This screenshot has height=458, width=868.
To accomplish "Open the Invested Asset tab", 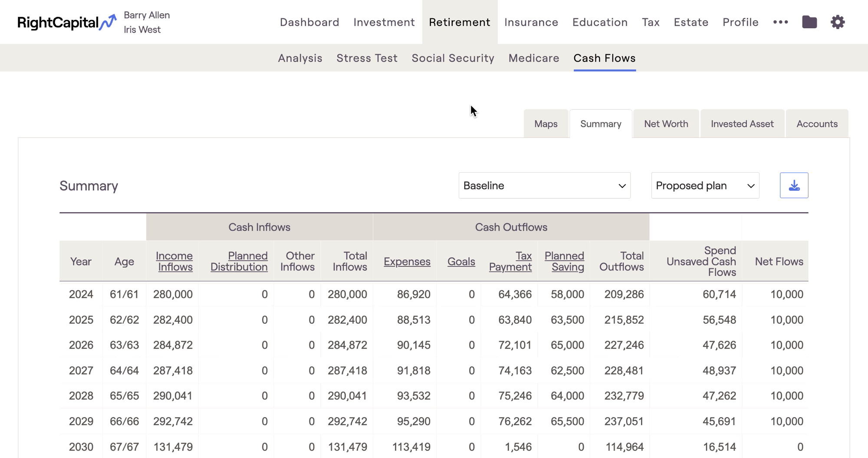I will tap(742, 124).
